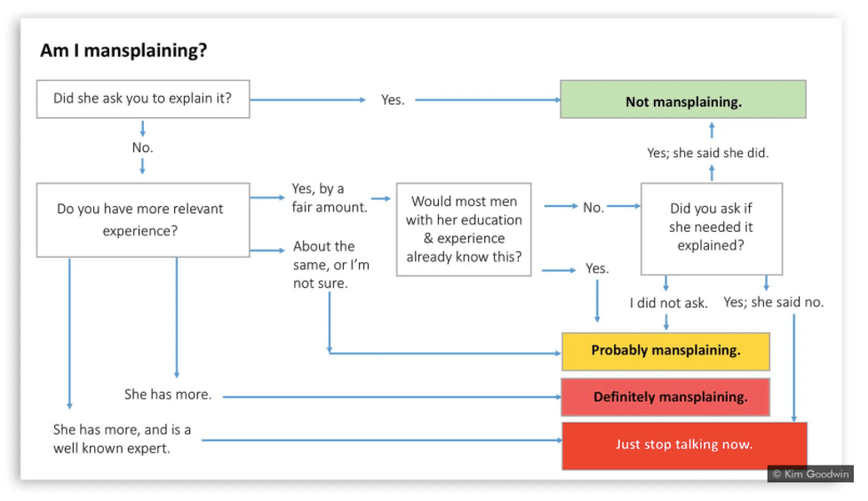868x501 pixels.
Task: Select 'Did you ask if she needed it explained?' box
Action: (711, 227)
